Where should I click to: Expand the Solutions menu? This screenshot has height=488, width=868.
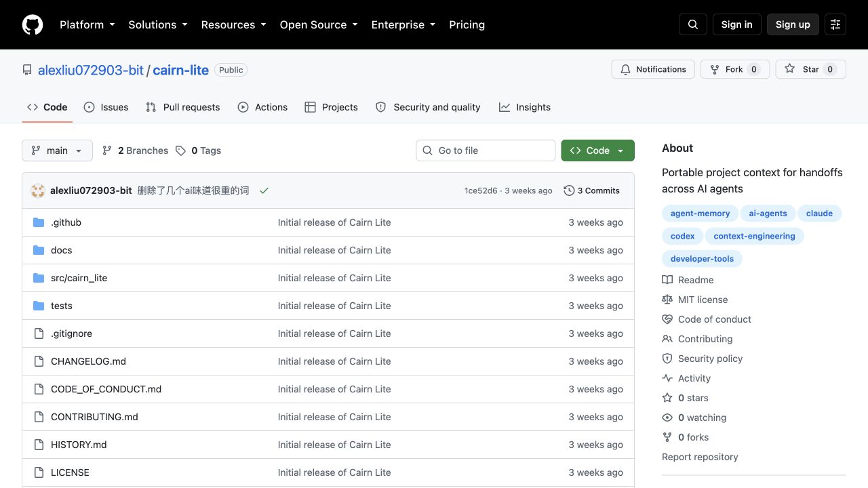tap(158, 24)
